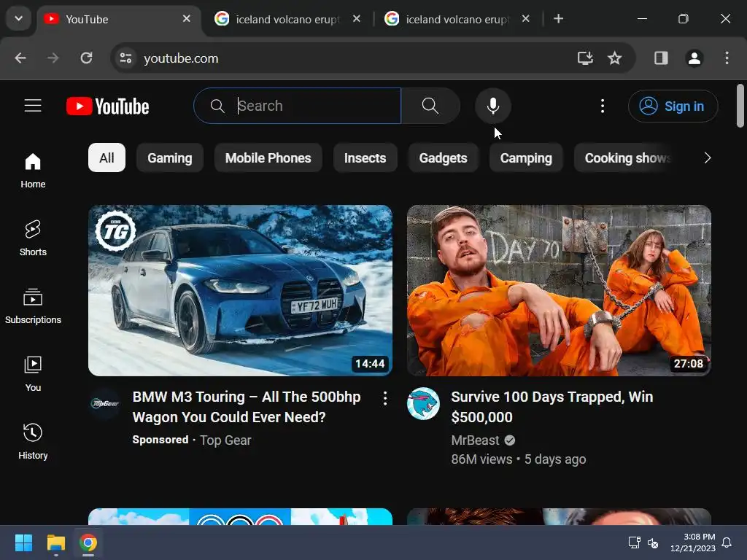The width and height of the screenshot is (747, 560).
Task: Click the network tray icon
Action: click(x=634, y=542)
